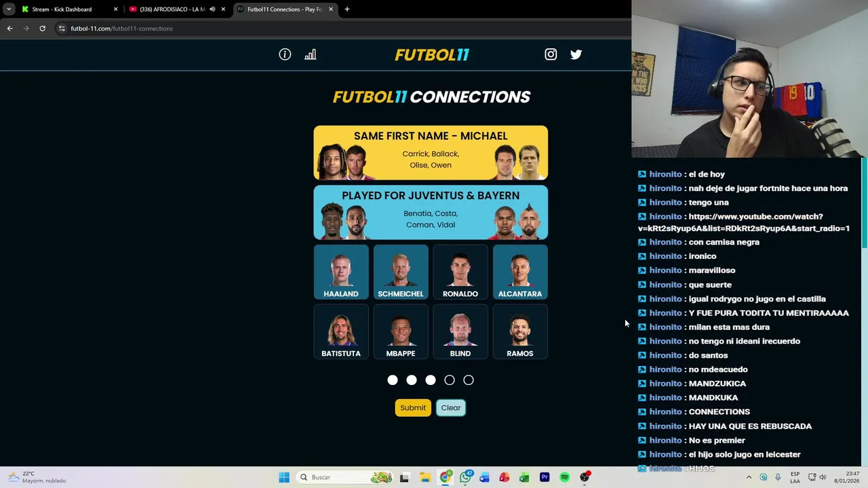Screen dimensions: 868x488
Task: Click chat text 'HAY UNA QUE ES REBUSCADA'
Action: tap(750, 426)
